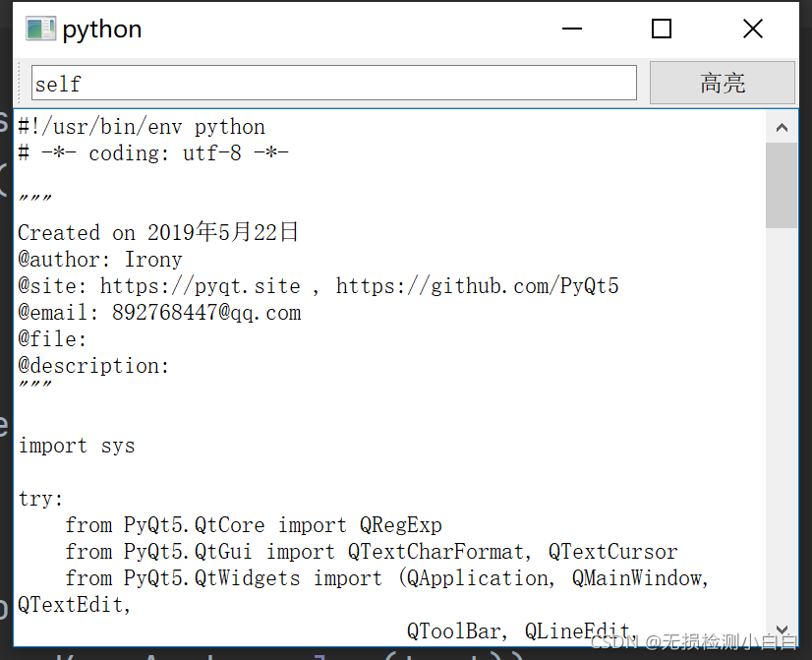
Task: Maximize the python window
Action: coord(662,29)
